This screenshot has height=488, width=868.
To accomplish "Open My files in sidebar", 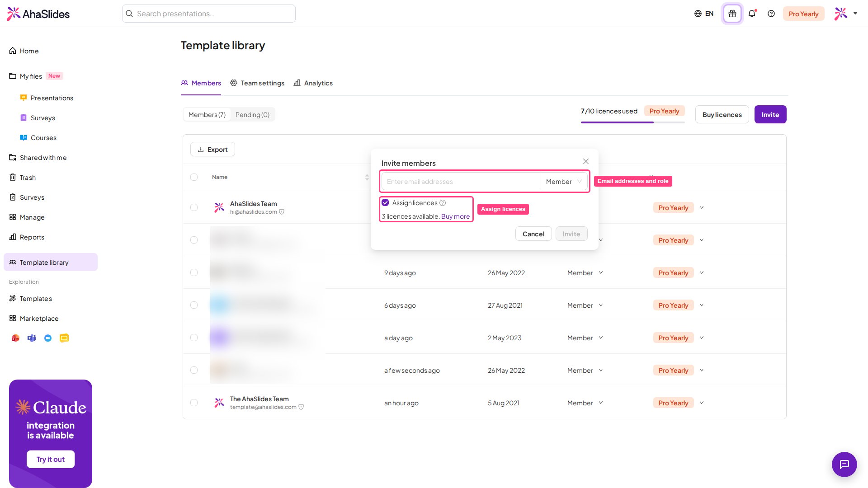I will coord(26,76).
